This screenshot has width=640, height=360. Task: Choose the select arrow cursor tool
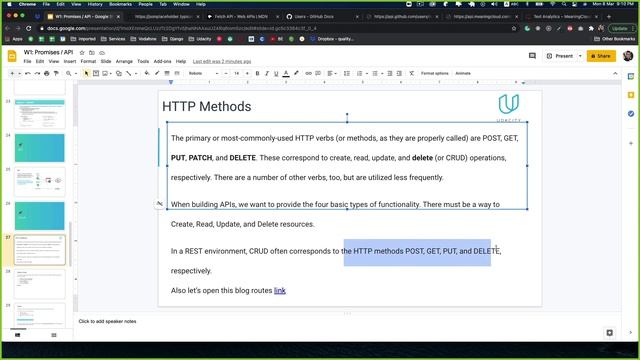pyautogui.click(x=86, y=73)
